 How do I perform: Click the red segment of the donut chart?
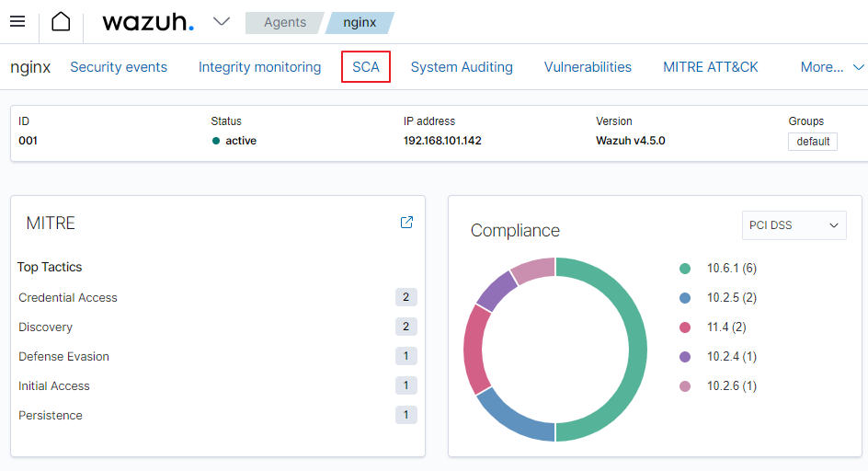(x=473, y=349)
